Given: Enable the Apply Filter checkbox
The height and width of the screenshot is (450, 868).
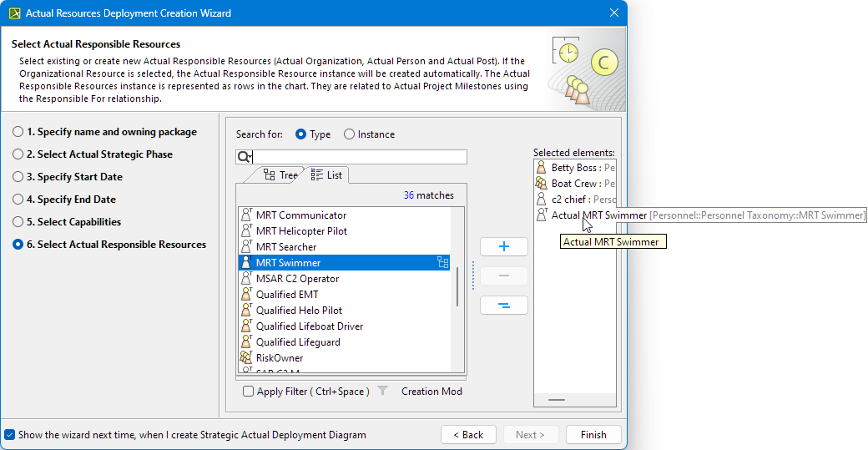Looking at the screenshot, I should (x=248, y=392).
